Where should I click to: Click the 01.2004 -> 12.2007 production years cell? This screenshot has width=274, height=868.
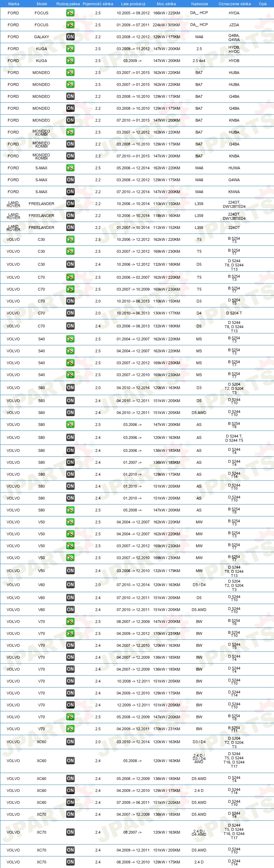(133, 339)
